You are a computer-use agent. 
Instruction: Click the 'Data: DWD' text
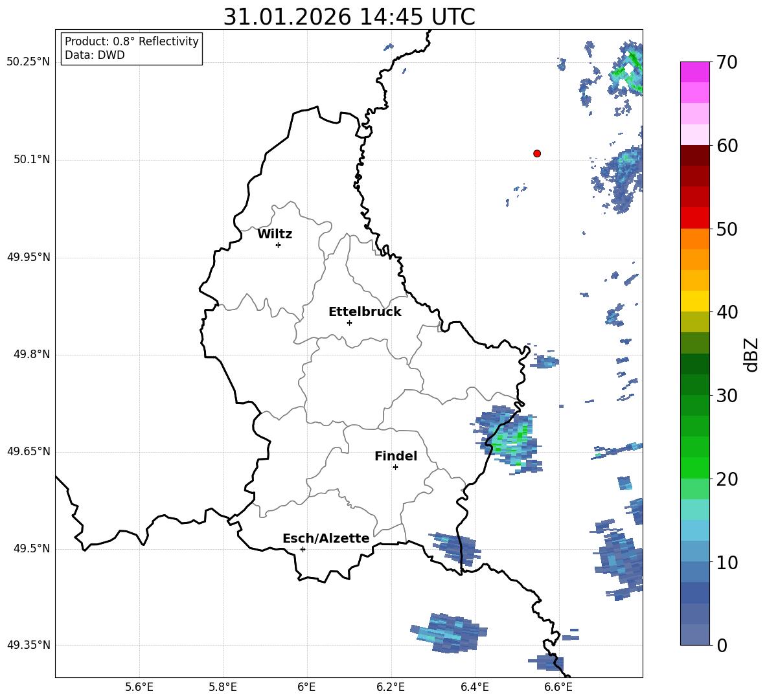pos(95,55)
